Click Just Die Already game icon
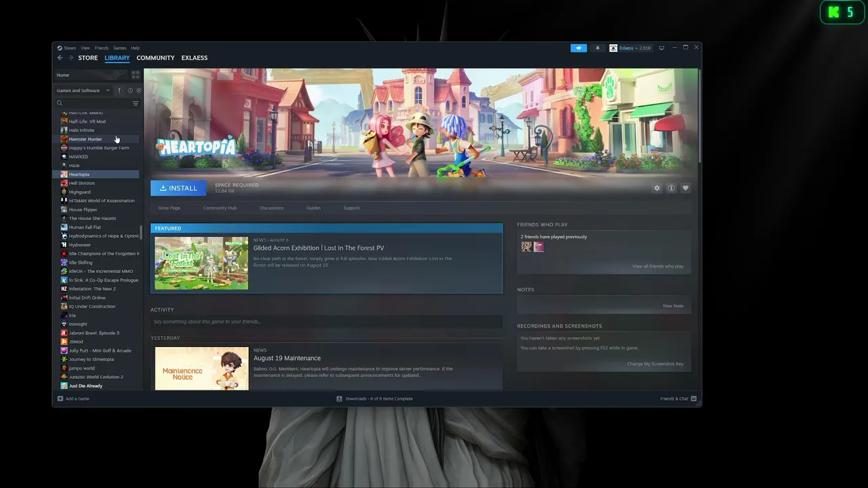The image size is (868, 488). click(x=64, y=386)
